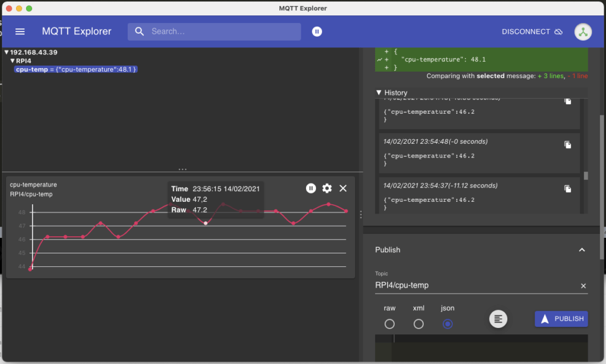Click the horizontal pane splitter dots

pyautogui.click(x=182, y=169)
